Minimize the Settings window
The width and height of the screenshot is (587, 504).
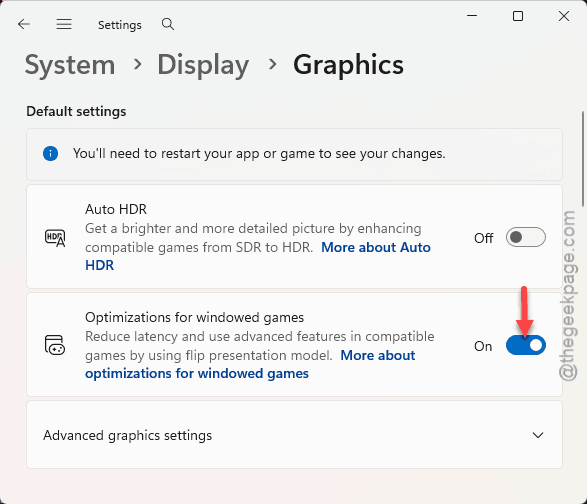click(x=472, y=16)
